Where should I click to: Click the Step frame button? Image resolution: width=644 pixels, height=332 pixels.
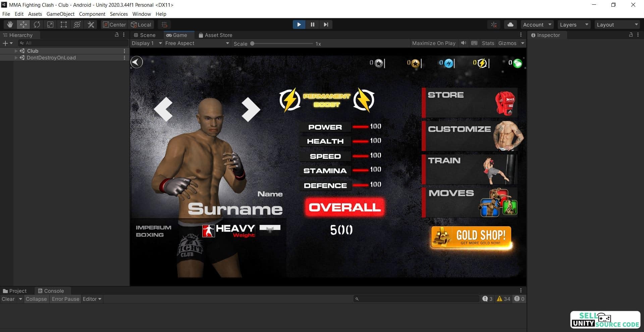326,25
